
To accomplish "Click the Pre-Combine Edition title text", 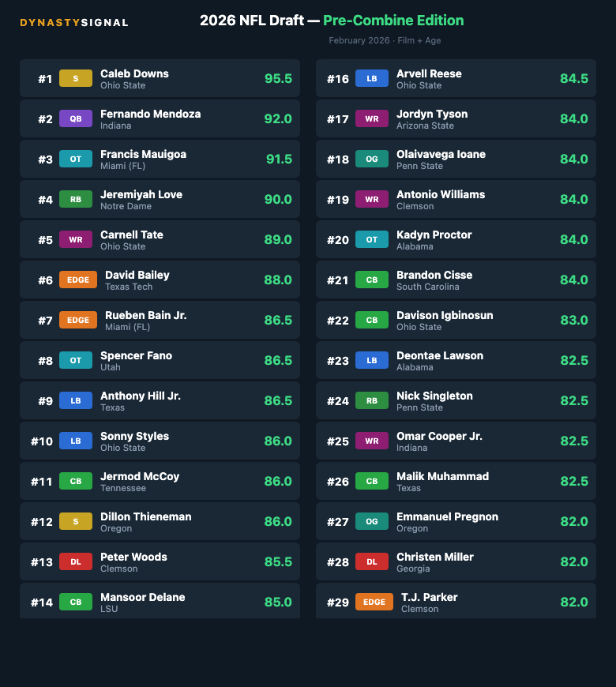I will tap(393, 21).
